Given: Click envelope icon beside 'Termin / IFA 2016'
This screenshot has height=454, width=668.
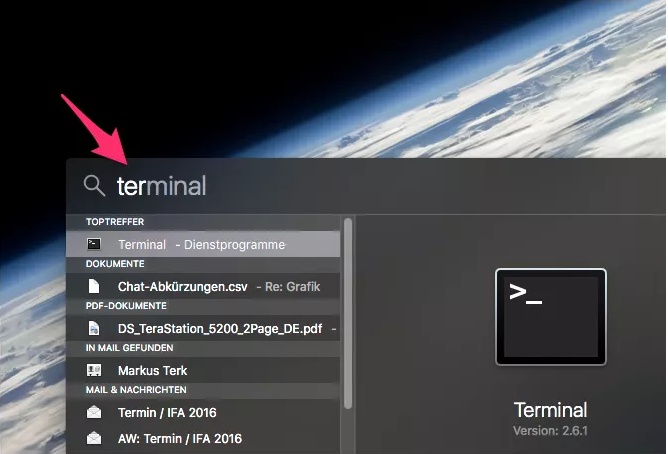Looking at the screenshot, I should click(x=94, y=412).
